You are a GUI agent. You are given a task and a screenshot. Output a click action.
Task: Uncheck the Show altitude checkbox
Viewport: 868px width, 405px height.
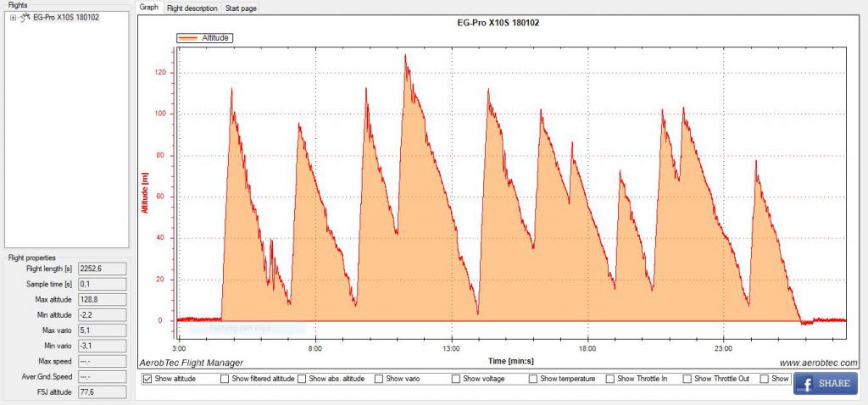tap(147, 379)
